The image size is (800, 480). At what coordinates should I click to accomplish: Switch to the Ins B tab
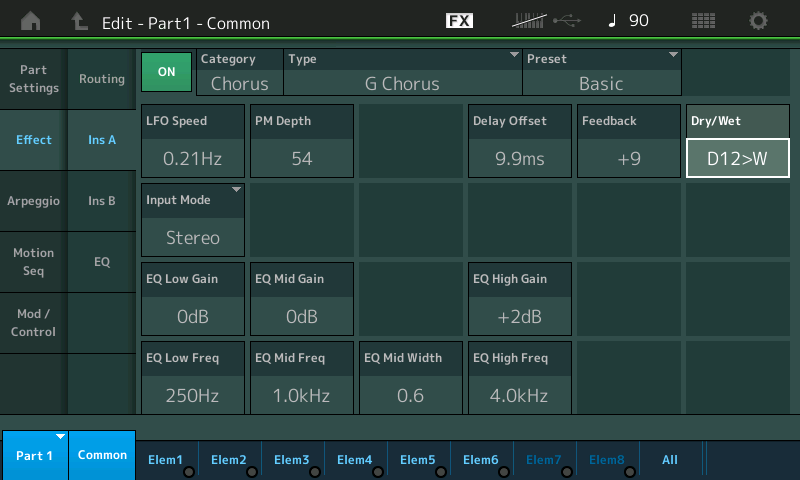click(x=101, y=201)
